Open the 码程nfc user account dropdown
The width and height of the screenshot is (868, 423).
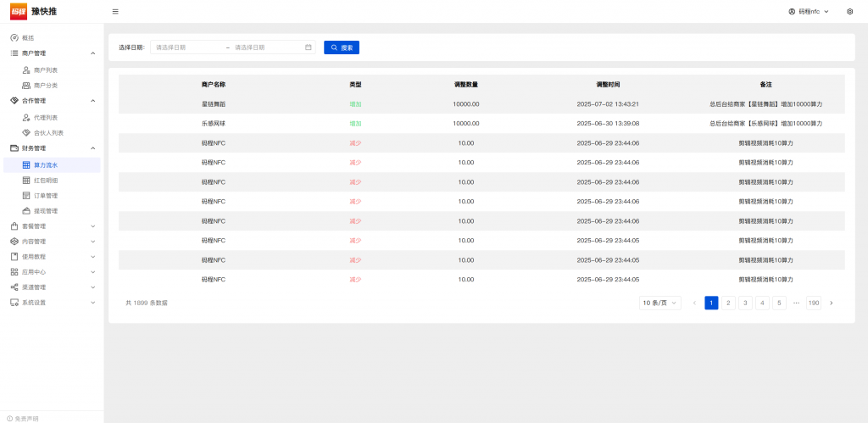point(808,12)
